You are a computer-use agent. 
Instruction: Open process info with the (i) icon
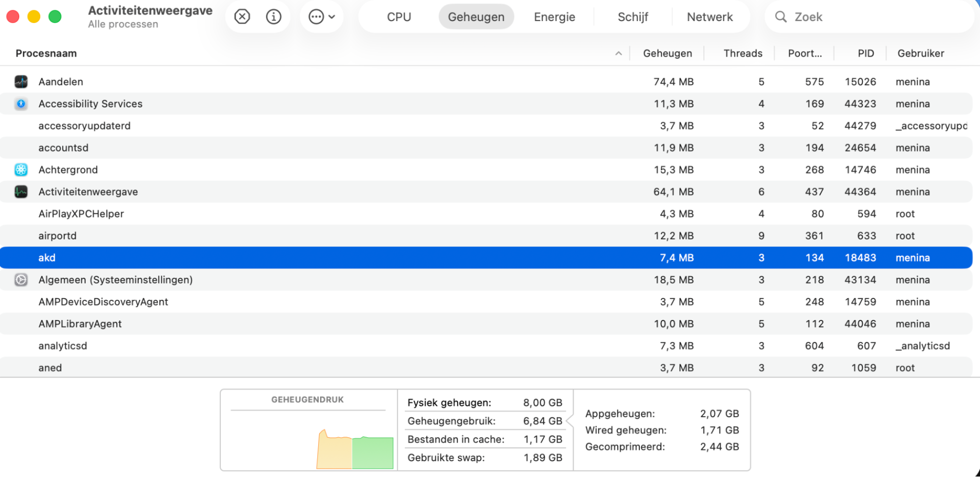tap(274, 16)
